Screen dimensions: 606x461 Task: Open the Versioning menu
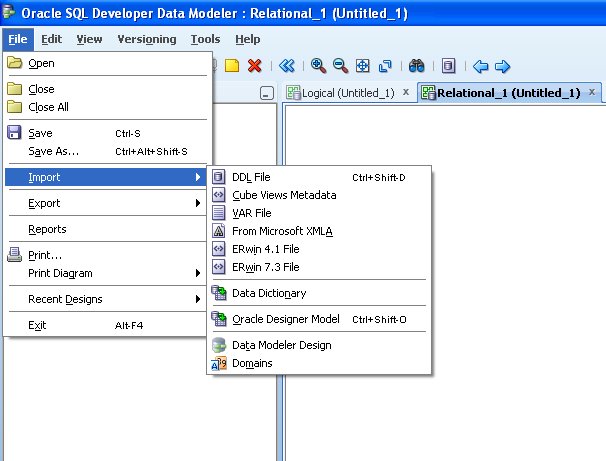click(x=147, y=39)
